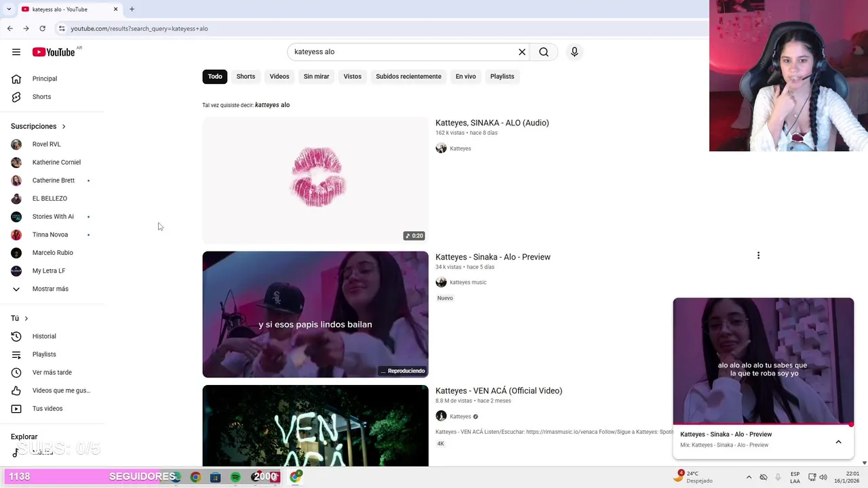The image size is (868, 488).
Task: Open Katteyes - VEN ACÁ (Official Video) title
Action: [x=498, y=390]
